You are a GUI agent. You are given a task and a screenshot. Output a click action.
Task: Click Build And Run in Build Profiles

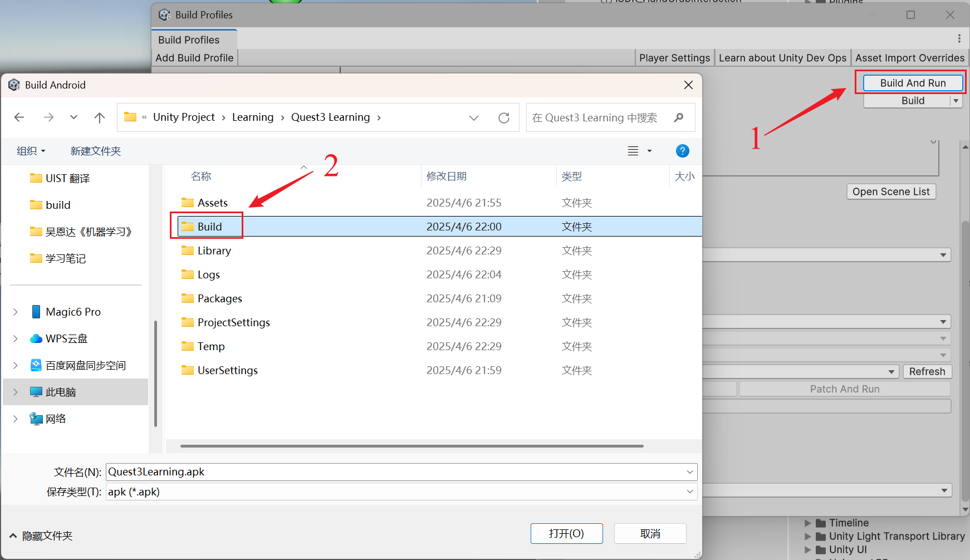pyautogui.click(x=913, y=83)
